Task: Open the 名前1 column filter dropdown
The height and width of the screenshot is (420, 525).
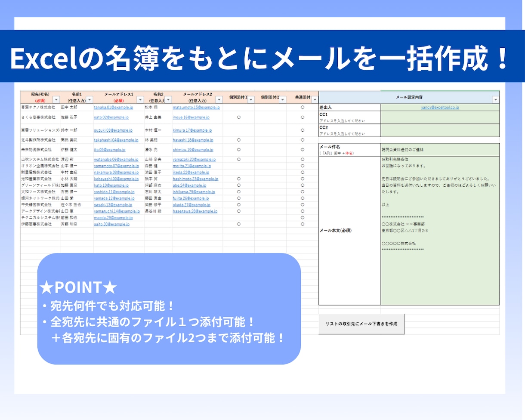Action: (90, 99)
